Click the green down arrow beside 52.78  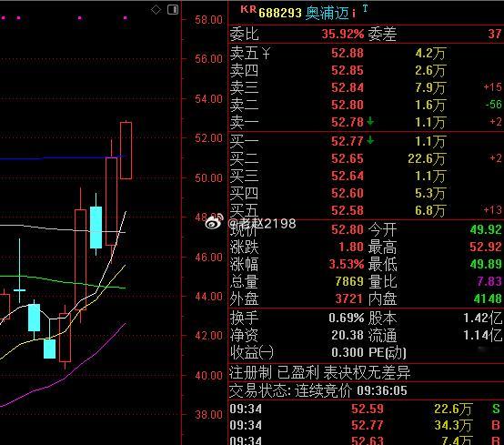pos(370,121)
